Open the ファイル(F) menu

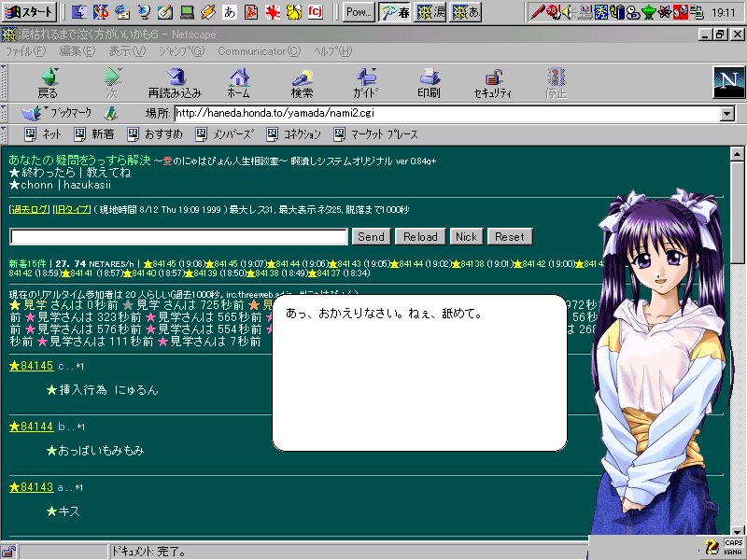click(25, 51)
